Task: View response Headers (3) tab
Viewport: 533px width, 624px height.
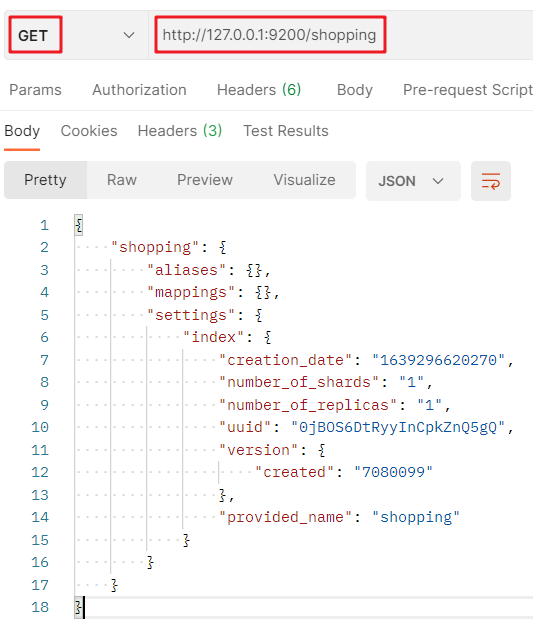Action: click(x=180, y=131)
